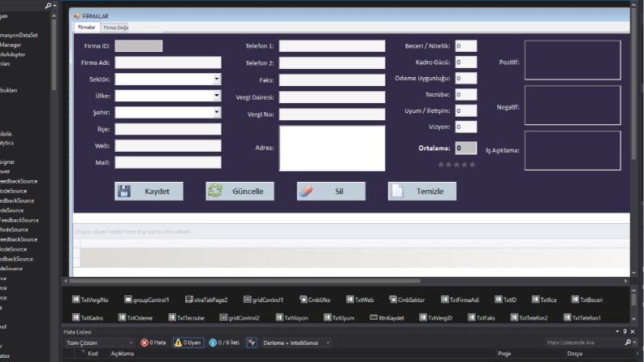
Task: Select the TxtVergiNo component icon in tray
Action: pos(76,300)
